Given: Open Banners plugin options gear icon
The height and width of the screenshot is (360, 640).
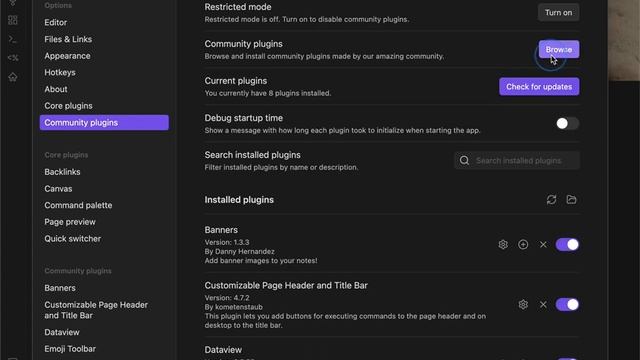Looking at the screenshot, I should [503, 244].
